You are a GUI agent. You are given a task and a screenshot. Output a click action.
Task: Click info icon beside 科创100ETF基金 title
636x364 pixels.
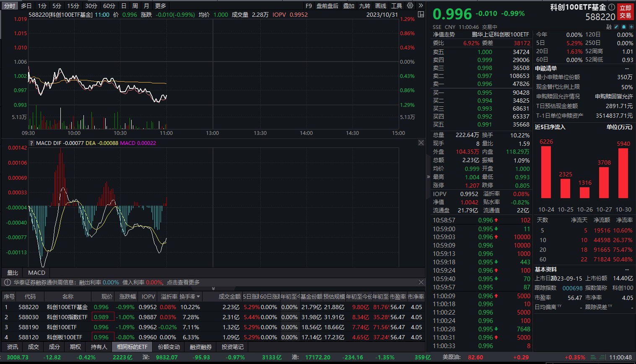pyautogui.click(x=611, y=7)
